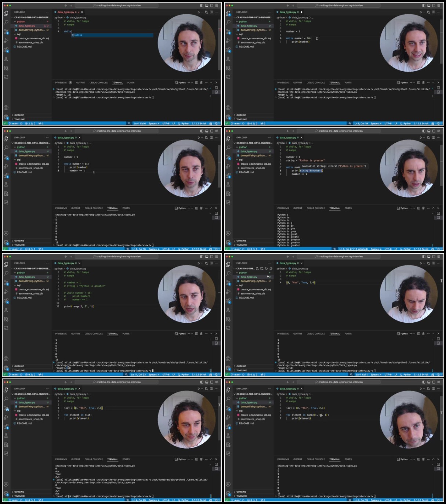Kill terminal in the Ln 8, Col 16 frame
Screen dimensions: 446x504
point(201,208)
